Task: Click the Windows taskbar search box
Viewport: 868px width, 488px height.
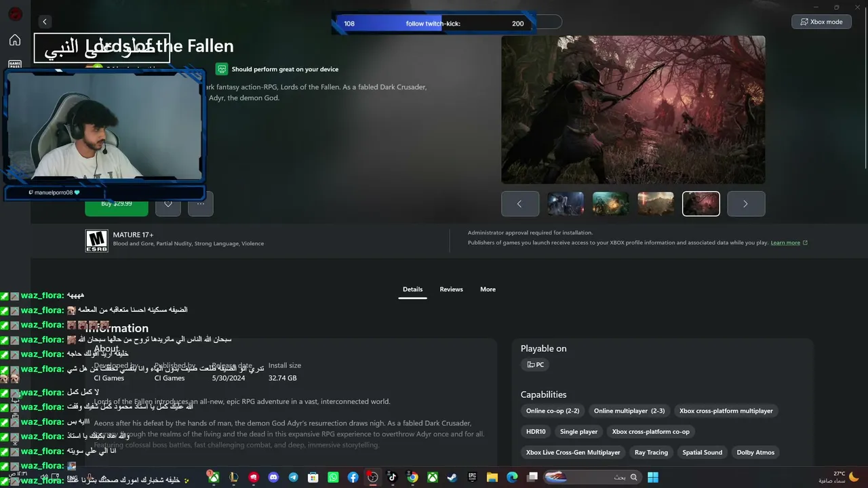Action: (593, 477)
